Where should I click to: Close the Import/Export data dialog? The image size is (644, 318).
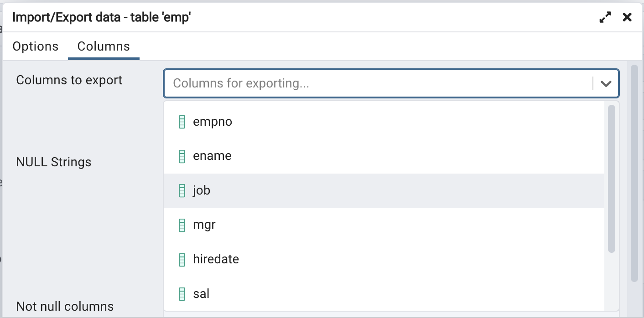627,17
